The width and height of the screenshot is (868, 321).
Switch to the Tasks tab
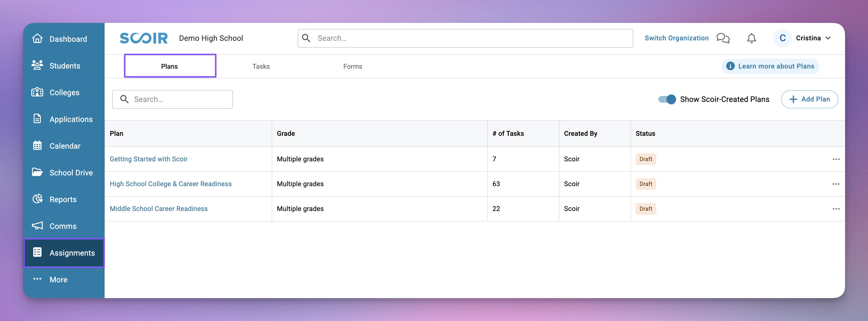coord(261,66)
